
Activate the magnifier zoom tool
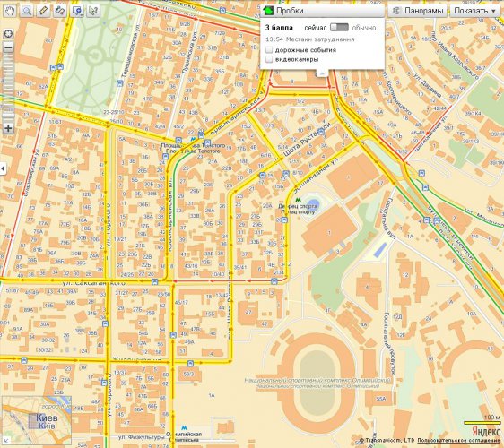coord(27,11)
